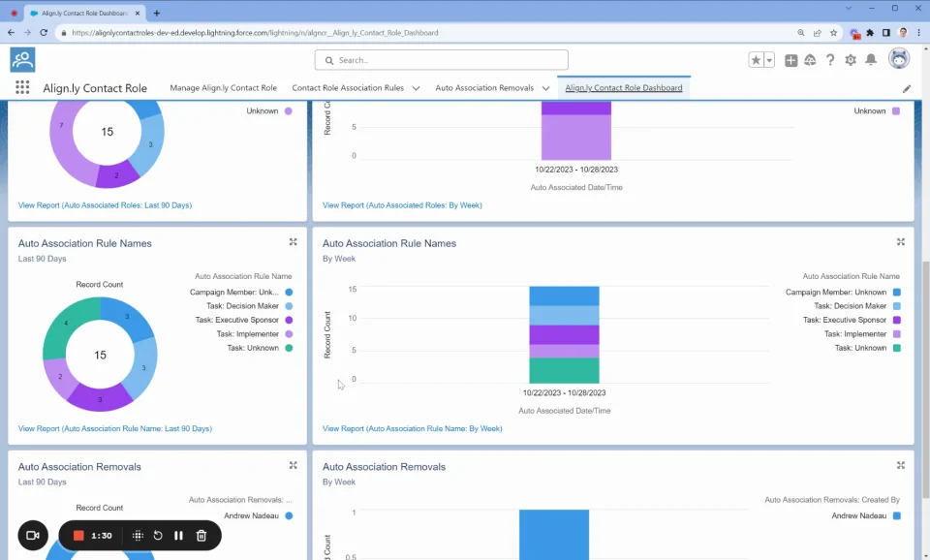Click the share page icon in address bar

(x=818, y=33)
